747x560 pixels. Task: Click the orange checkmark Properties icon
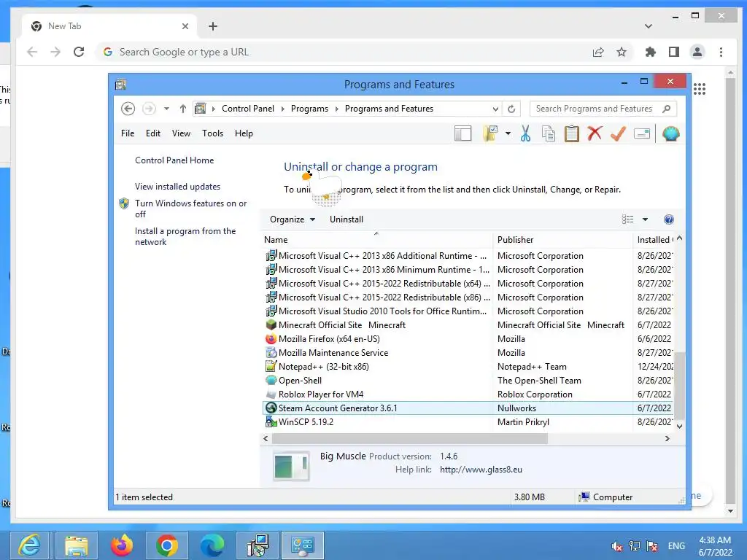coord(618,133)
